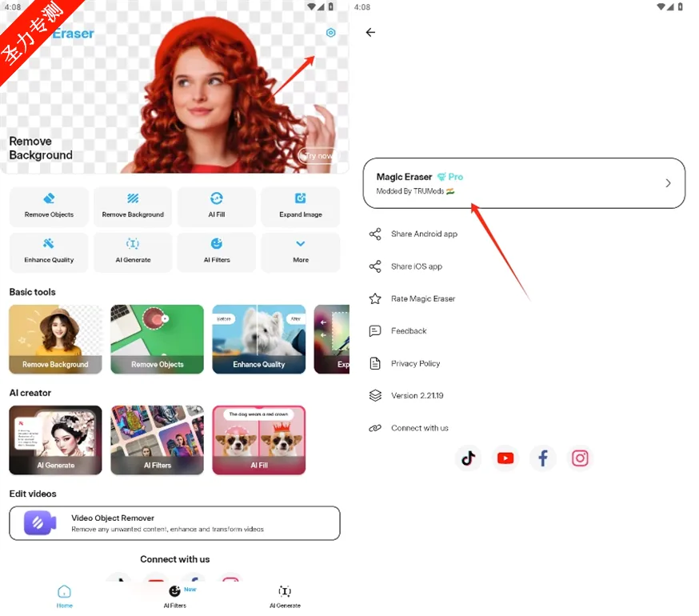Click the Feedback chat bubble icon
699x616 pixels.
(x=375, y=331)
